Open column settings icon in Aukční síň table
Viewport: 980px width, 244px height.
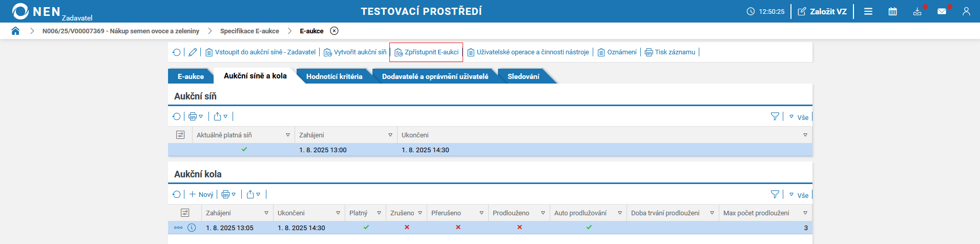click(180, 135)
